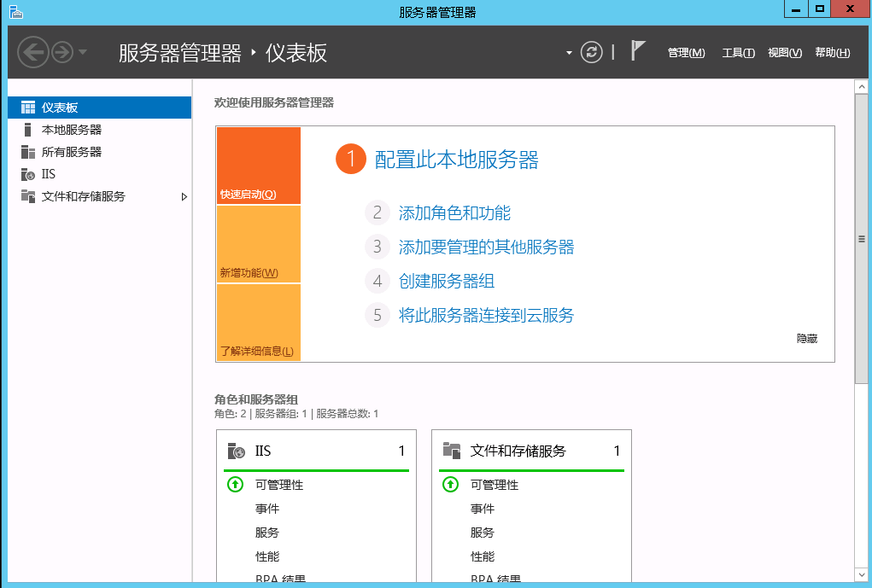872x588 pixels.
Task: Click the step 3 number circle
Action: tap(377, 246)
